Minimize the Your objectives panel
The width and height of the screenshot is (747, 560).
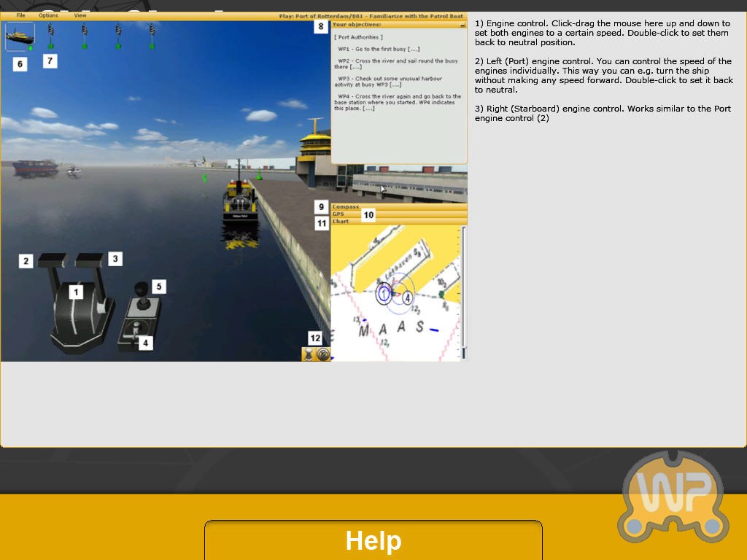tap(462, 25)
